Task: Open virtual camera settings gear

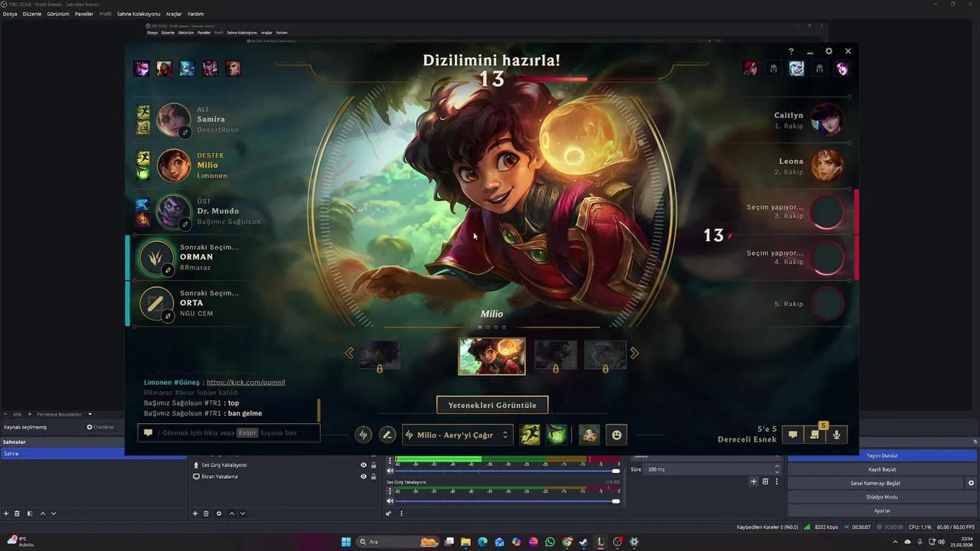Action: (971, 483)
